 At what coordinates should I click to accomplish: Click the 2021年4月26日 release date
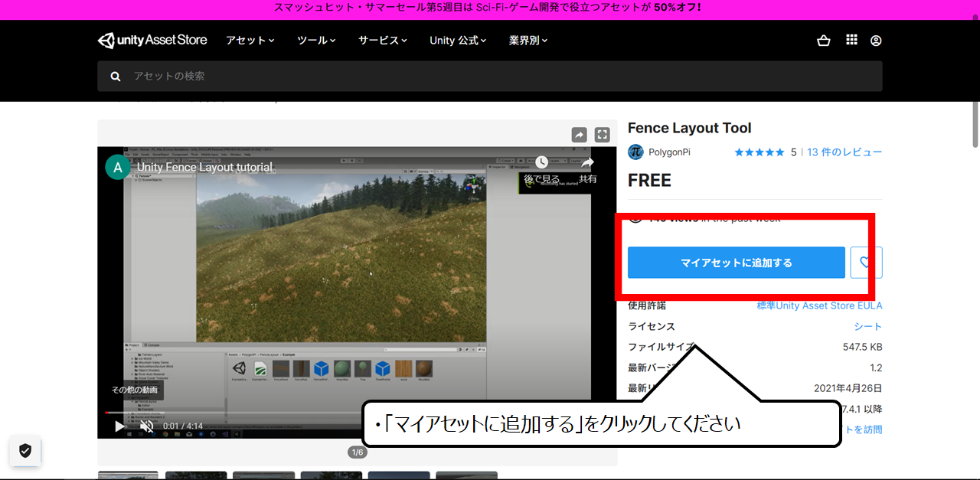pos(848,388)
